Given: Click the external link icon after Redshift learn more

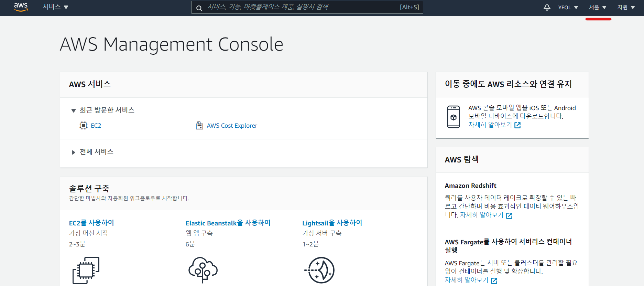Looking at the screenshot, I should pos(509,215).
